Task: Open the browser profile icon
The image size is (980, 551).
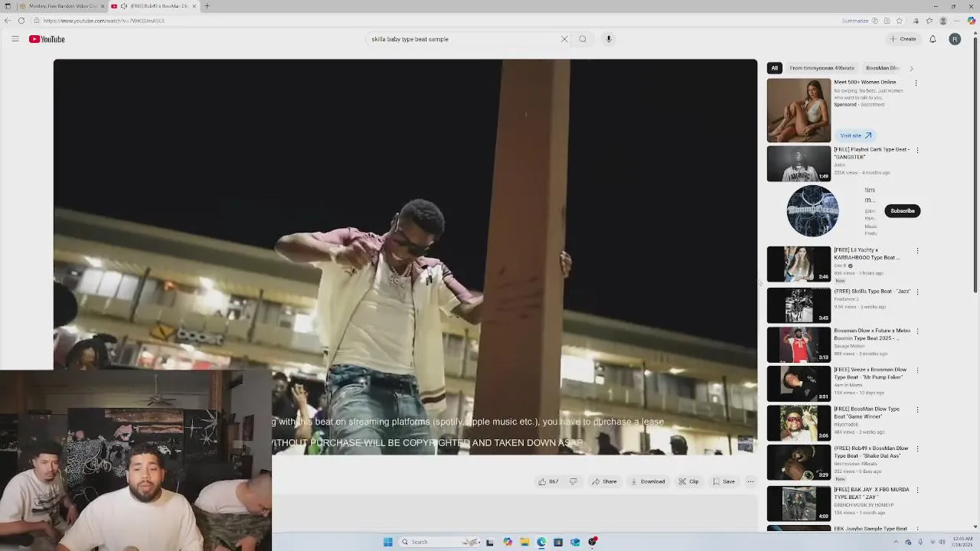Action: (943, 21)
